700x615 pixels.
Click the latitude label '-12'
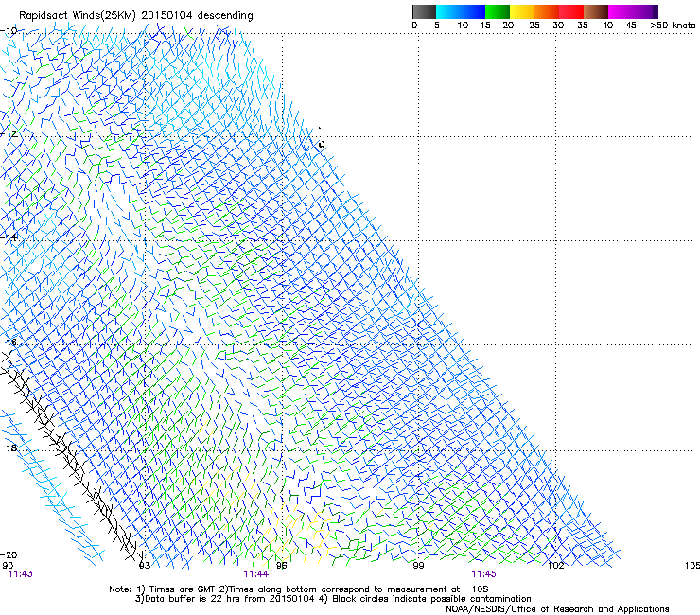[9, 134]
